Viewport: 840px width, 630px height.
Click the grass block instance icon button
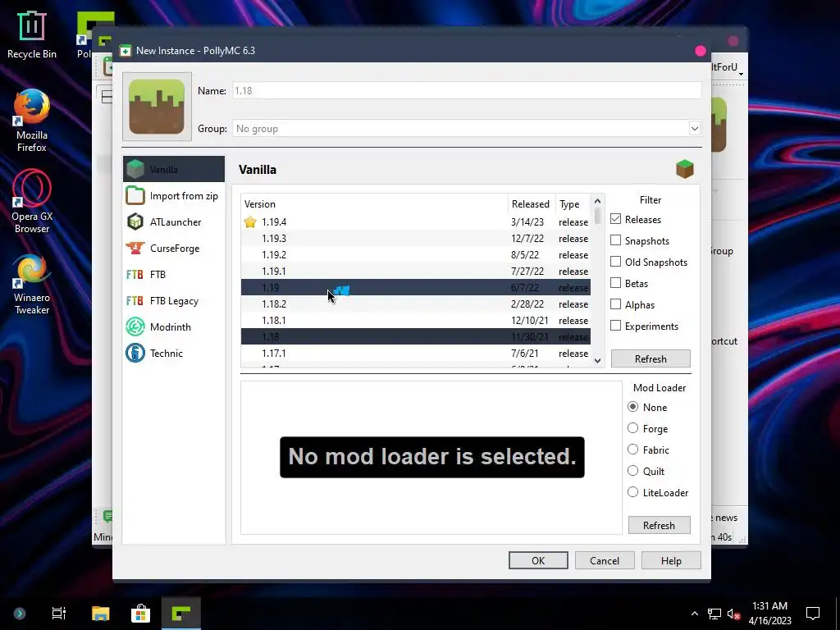point(157,107)
